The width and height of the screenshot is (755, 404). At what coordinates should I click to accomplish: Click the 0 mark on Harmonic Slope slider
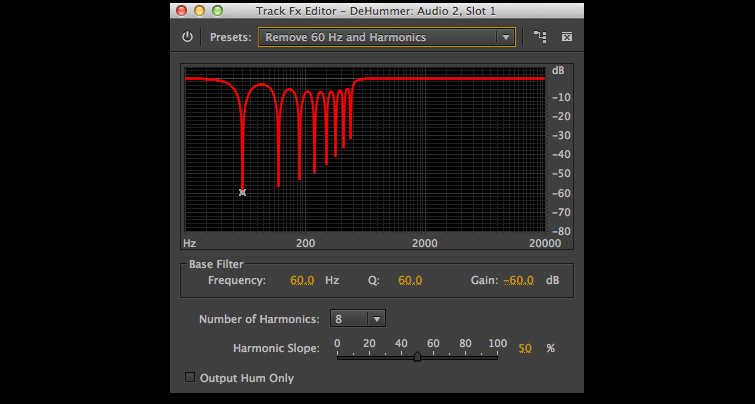pyautogui.click(x=338, y=344)
